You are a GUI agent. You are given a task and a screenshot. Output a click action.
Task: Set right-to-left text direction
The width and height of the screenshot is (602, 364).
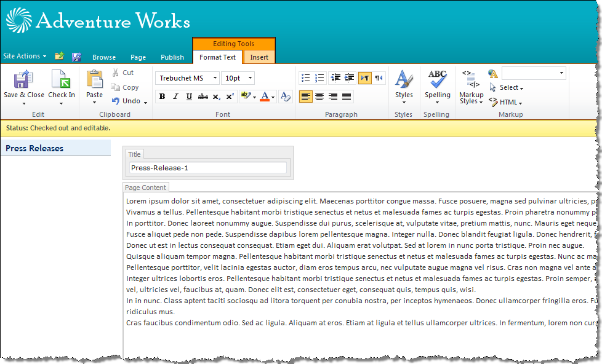coord(379,78)
